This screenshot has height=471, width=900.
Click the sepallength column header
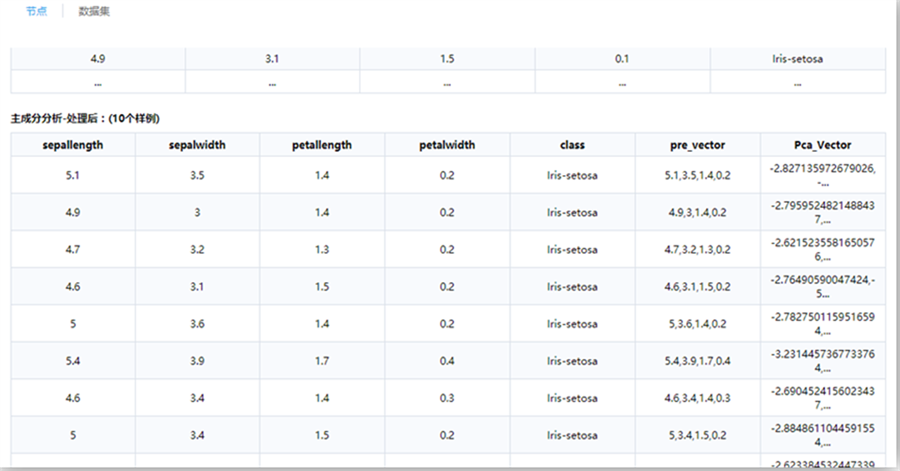coord(72,145)
